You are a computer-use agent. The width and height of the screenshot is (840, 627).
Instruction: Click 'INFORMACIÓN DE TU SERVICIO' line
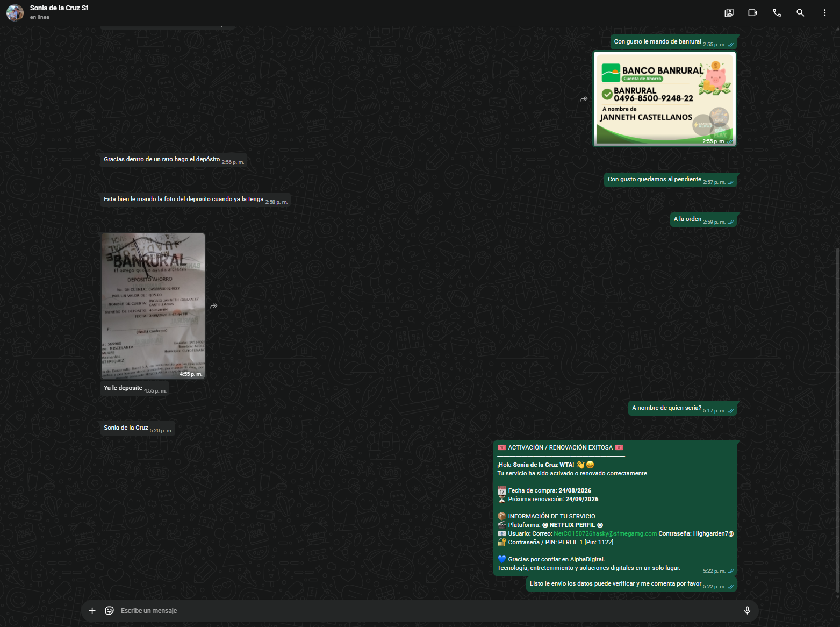(547, 516)
